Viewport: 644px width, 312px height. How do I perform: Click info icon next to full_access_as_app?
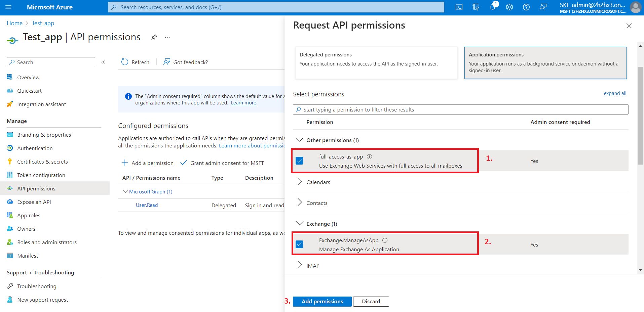click(369, 157)
